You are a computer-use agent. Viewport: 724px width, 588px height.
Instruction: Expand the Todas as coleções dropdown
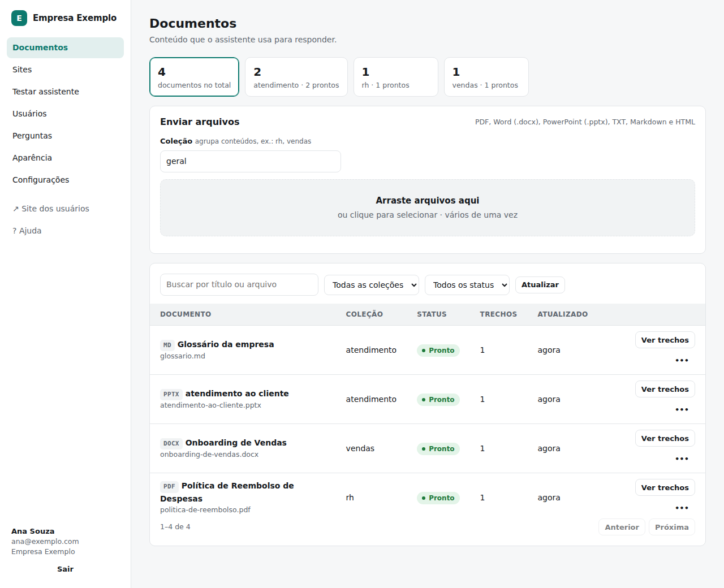[x=372, y=285]
